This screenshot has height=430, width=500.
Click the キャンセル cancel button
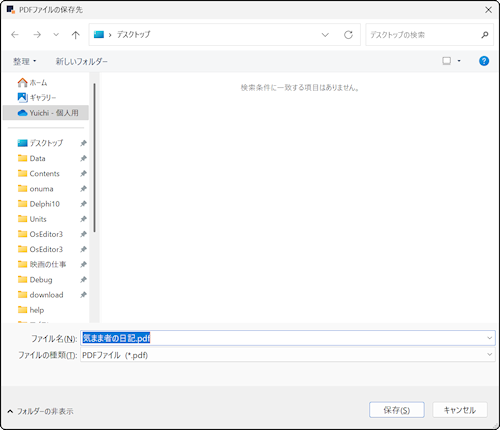[460, 410]
